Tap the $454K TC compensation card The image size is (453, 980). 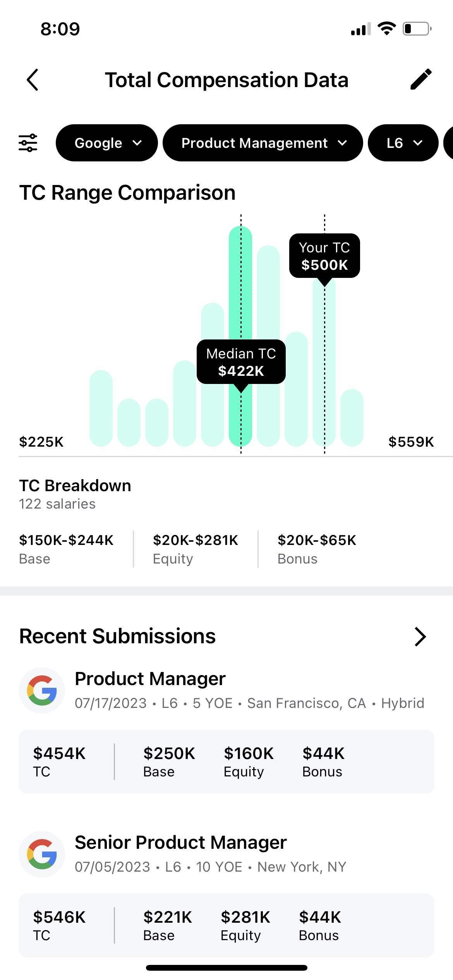(x=226, y=761)
